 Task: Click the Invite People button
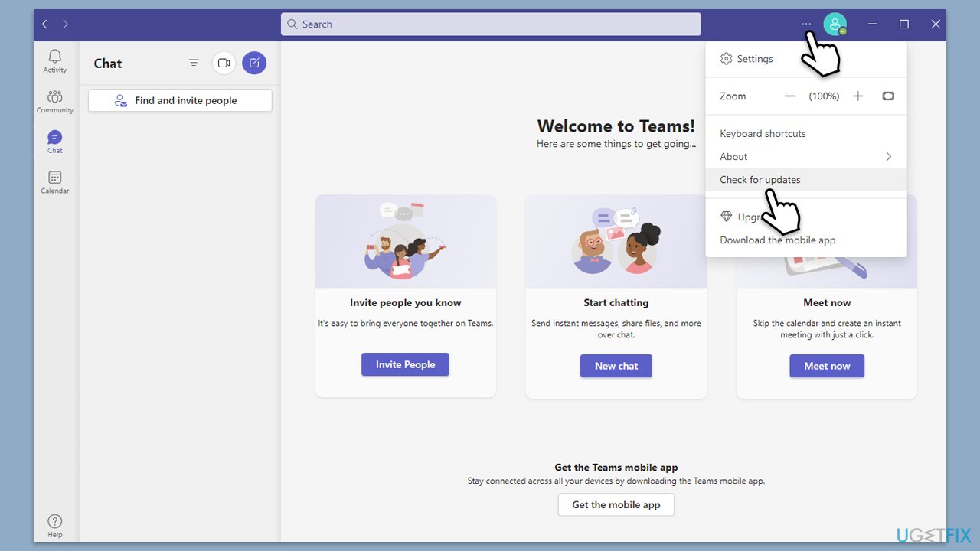(405, 364)
